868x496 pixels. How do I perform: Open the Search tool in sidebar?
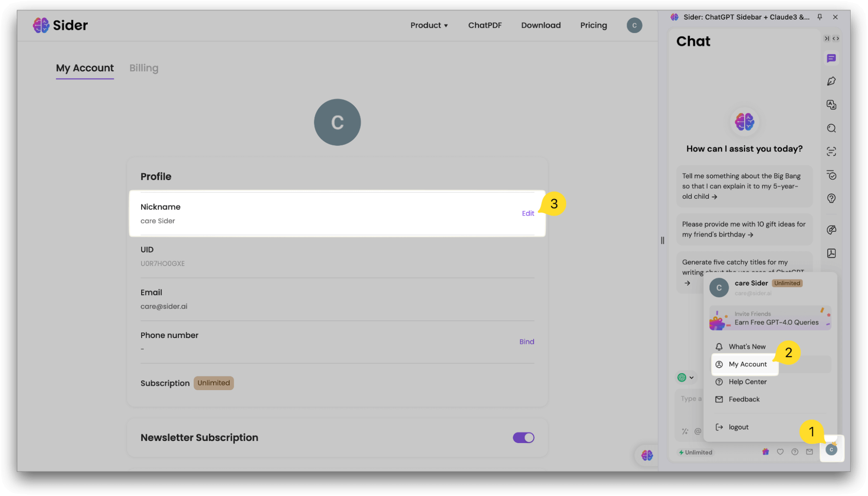point(831,128)
